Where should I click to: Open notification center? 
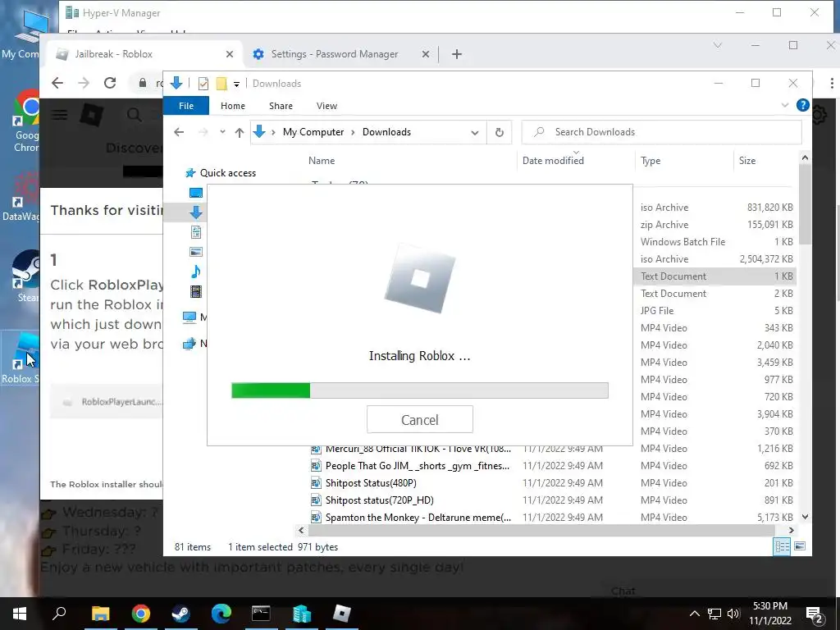coord(815,614)
